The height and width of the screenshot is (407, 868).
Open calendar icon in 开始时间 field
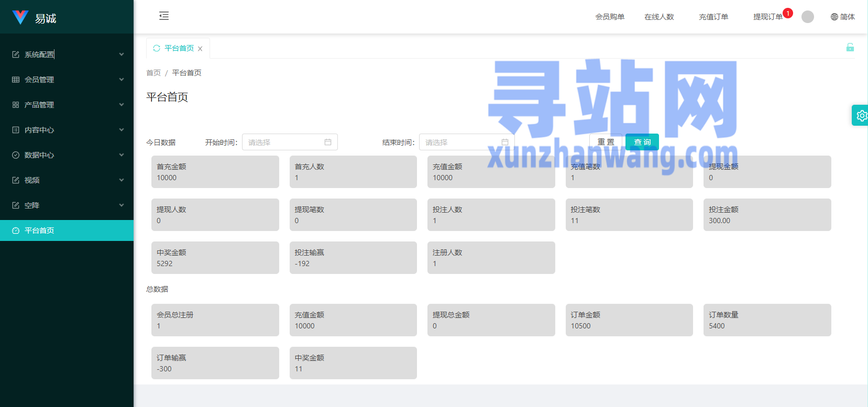pyautogui.click(x=328, y=142)
